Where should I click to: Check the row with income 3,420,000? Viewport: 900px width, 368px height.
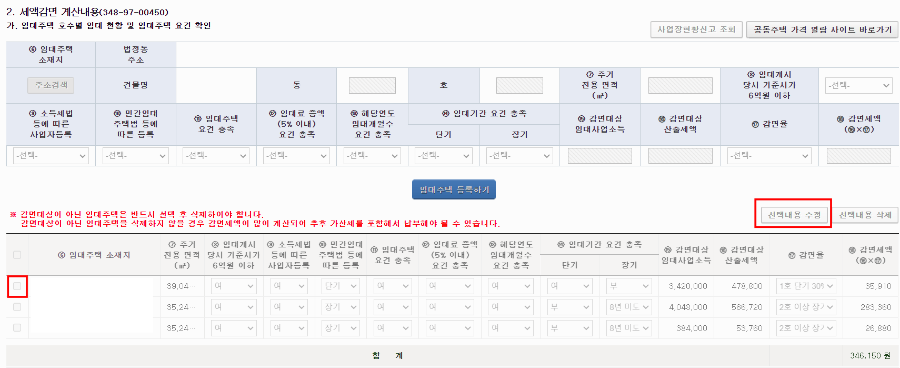17,285
